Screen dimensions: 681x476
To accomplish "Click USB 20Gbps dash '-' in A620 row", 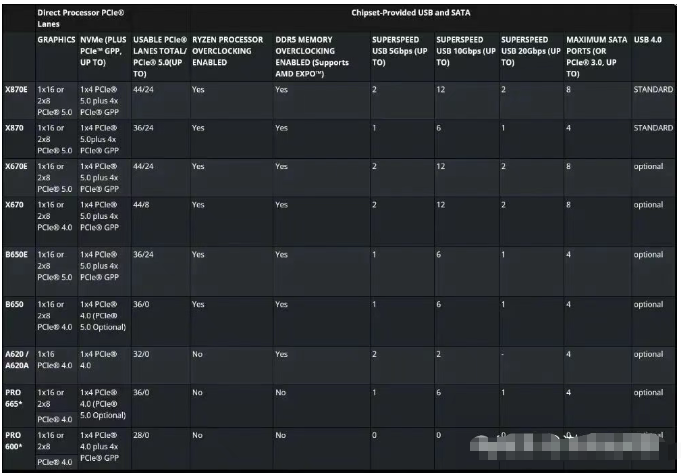I will coord(503,354).
